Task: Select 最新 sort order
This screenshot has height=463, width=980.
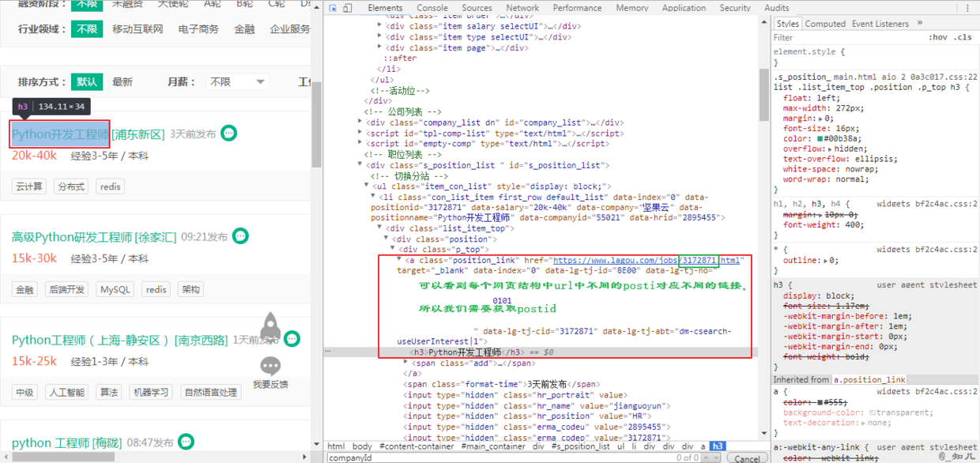Action: [122, 81]
